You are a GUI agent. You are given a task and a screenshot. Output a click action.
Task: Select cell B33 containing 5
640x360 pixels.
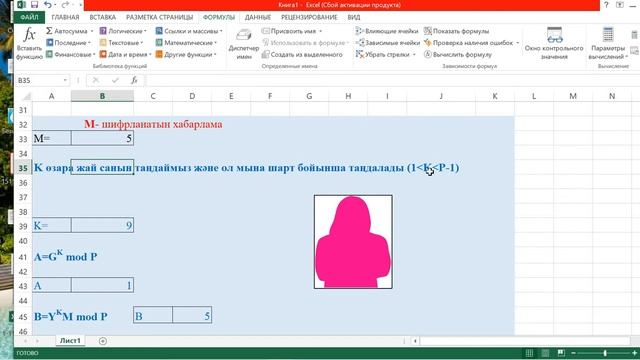102,138
